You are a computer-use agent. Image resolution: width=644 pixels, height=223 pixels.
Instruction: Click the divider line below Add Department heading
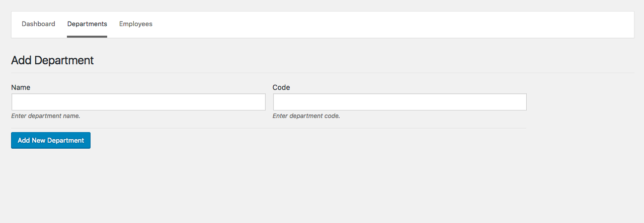tap(322, 73)
